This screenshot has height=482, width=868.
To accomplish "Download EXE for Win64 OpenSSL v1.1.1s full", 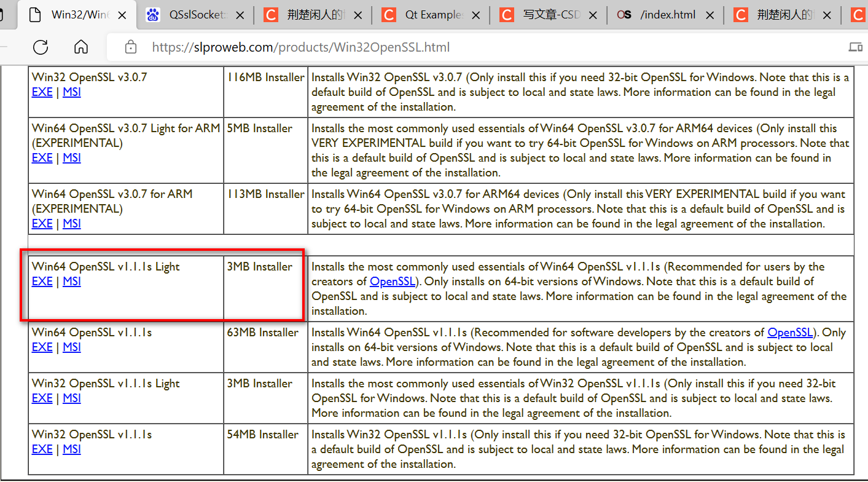I will (x=42, y=347).
